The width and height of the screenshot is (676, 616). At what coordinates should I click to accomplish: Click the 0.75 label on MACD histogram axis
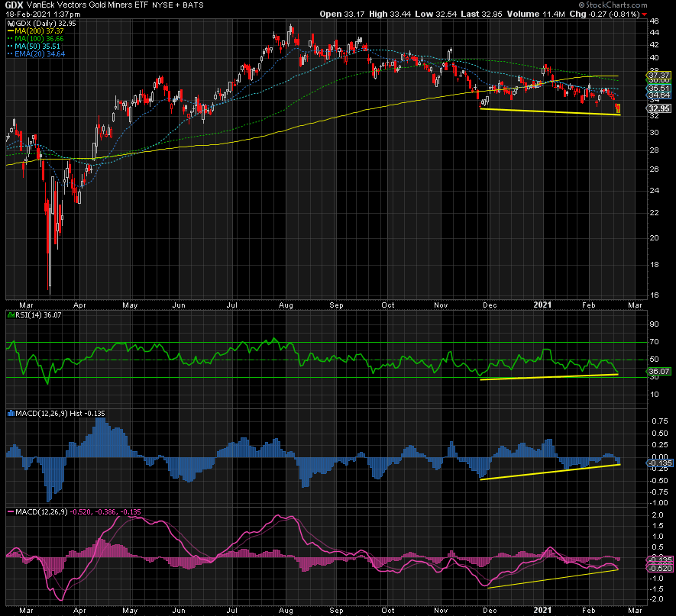coord(661,421)
